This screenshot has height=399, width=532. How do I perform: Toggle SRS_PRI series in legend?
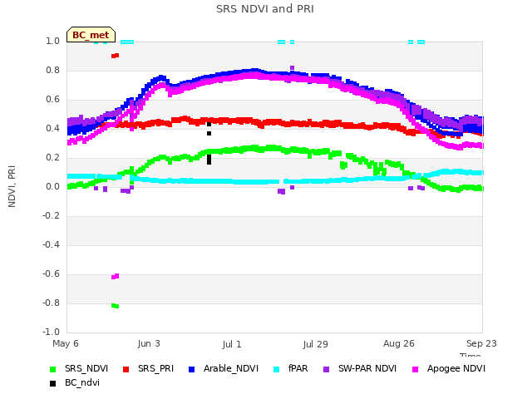click(x=148, y=369)
